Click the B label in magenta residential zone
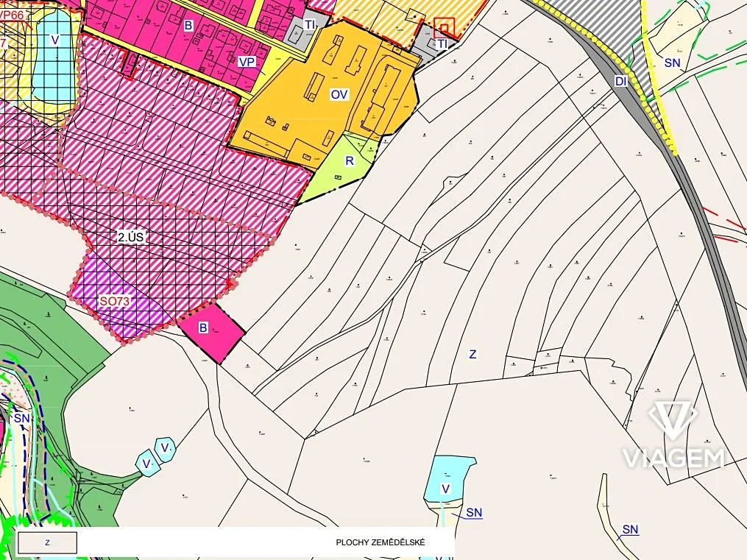The height and width of the screenshot is (560, 747). click(188, 26)
